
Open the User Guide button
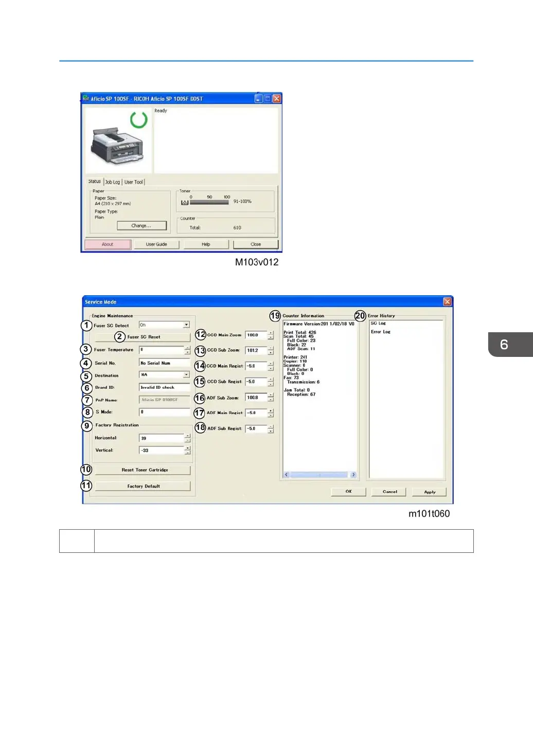tap(156, 244)
